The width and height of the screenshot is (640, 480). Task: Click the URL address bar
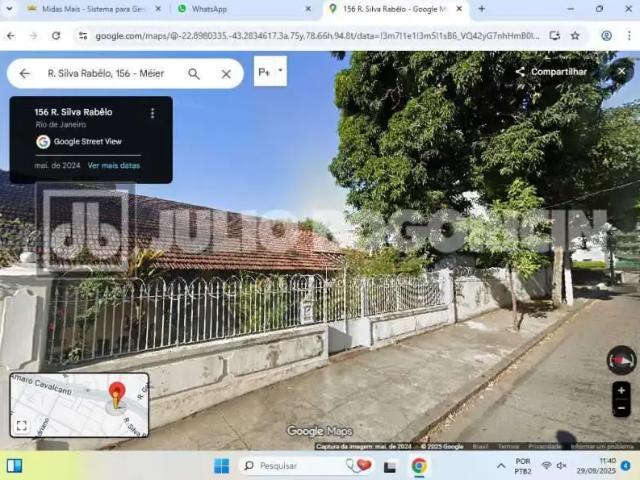tap(316, 36)
